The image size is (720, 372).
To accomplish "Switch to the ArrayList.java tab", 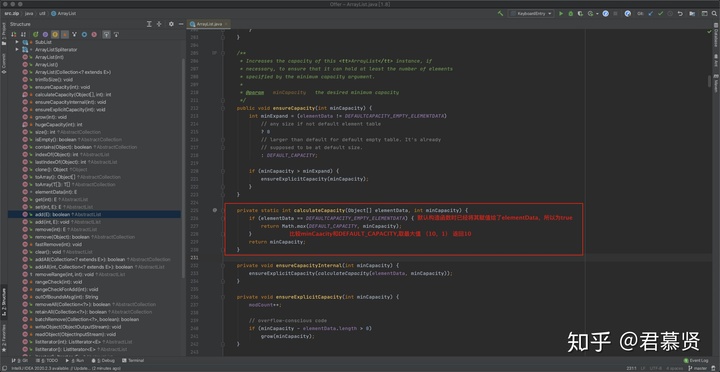I will (x=209, y=24).
